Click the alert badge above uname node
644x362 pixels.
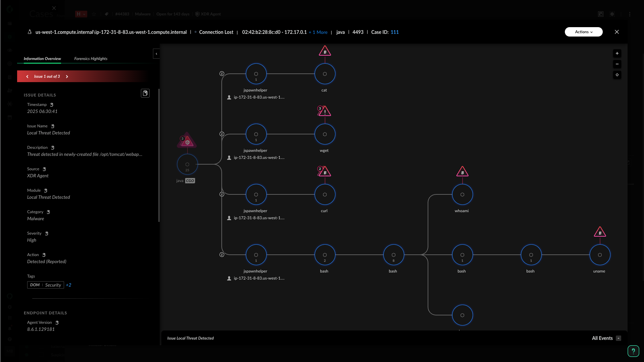(600, 232)
